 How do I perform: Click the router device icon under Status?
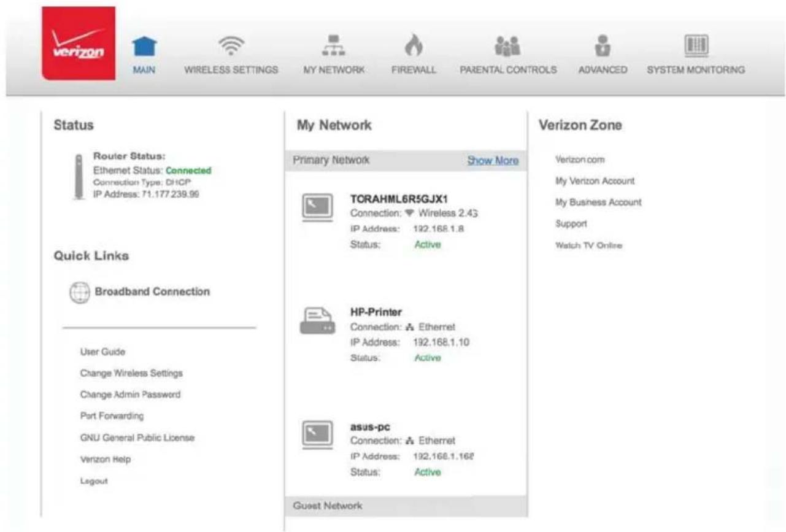pos(78,176)
